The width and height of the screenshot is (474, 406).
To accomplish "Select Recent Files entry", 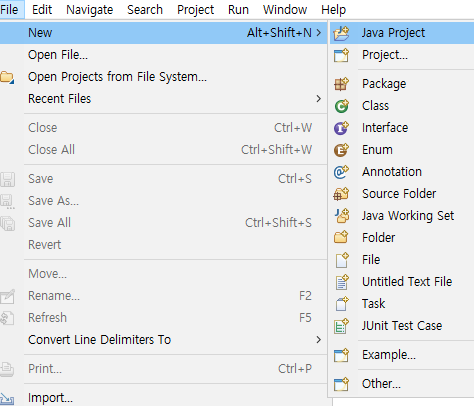I will pyautogui.click(x=163, y=99).
